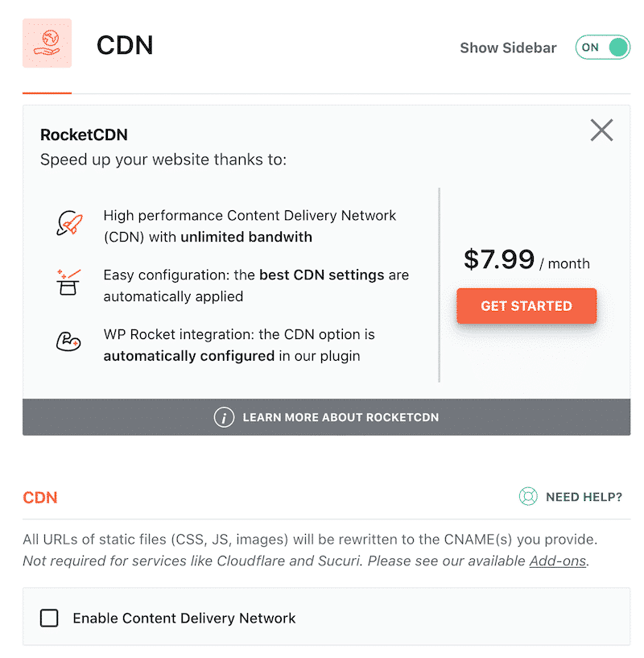Click the RocketCDN heading text
The image size is (644, 658).
tap(84, 134)
